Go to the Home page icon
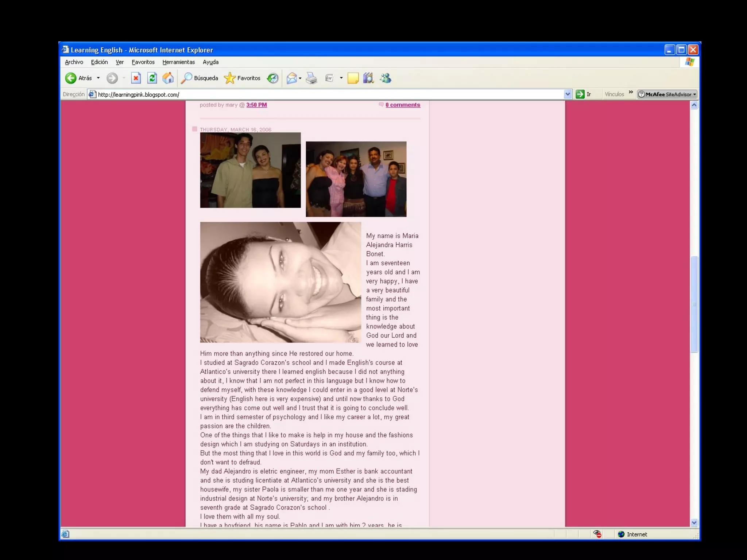The width and height of the screenshot is (747, 560). 168,78
